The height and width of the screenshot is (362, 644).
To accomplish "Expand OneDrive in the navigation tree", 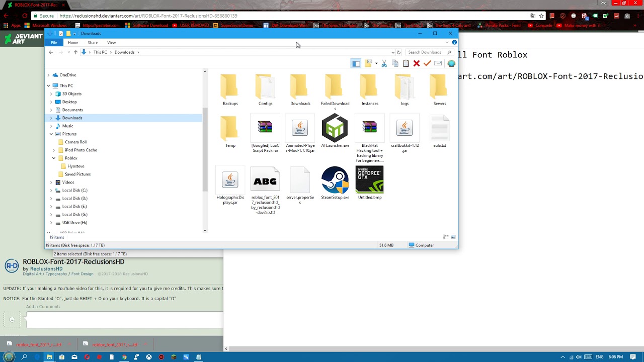I will (49, 75).
